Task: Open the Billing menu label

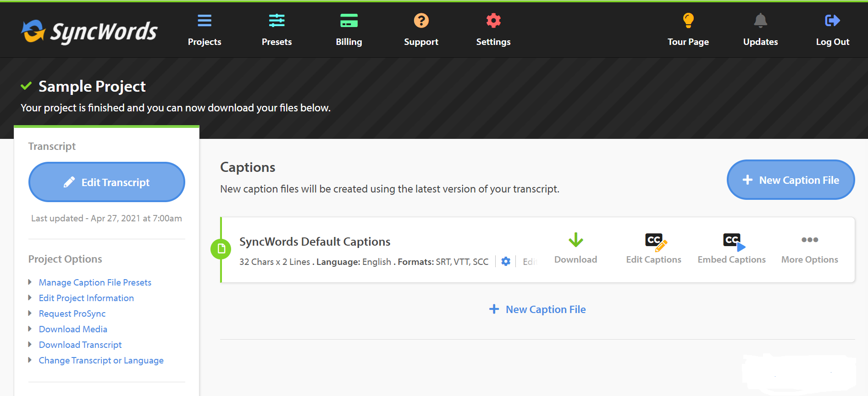Action: click(349, 42)
